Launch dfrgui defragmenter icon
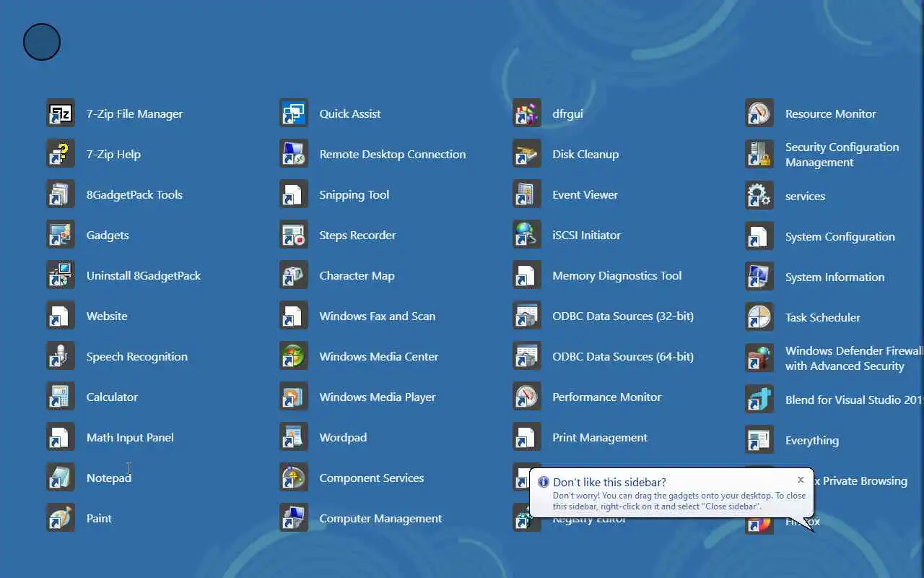 pyautogui.click(x=527, y=113)
